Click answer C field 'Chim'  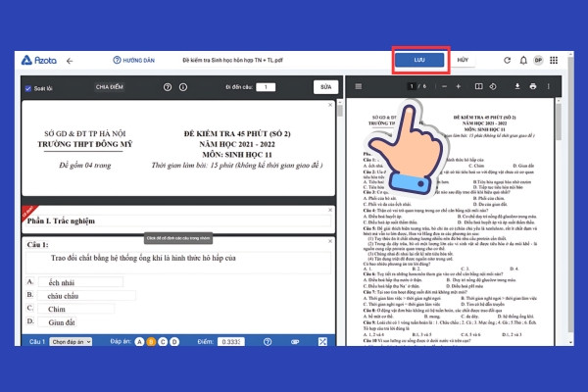pyautogui.click(x=75, y=309)
